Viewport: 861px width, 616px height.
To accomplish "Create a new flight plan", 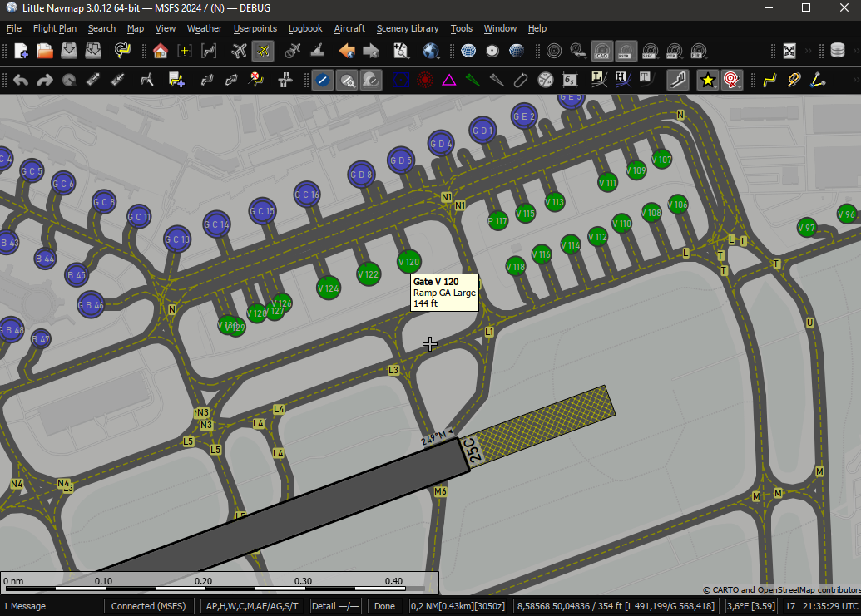I will pos(21,51).
